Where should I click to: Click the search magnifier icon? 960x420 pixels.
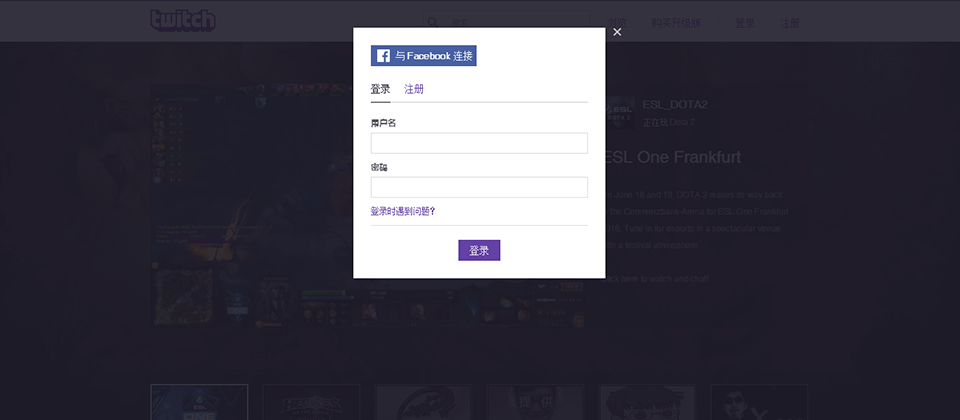[x=433, y=23]
